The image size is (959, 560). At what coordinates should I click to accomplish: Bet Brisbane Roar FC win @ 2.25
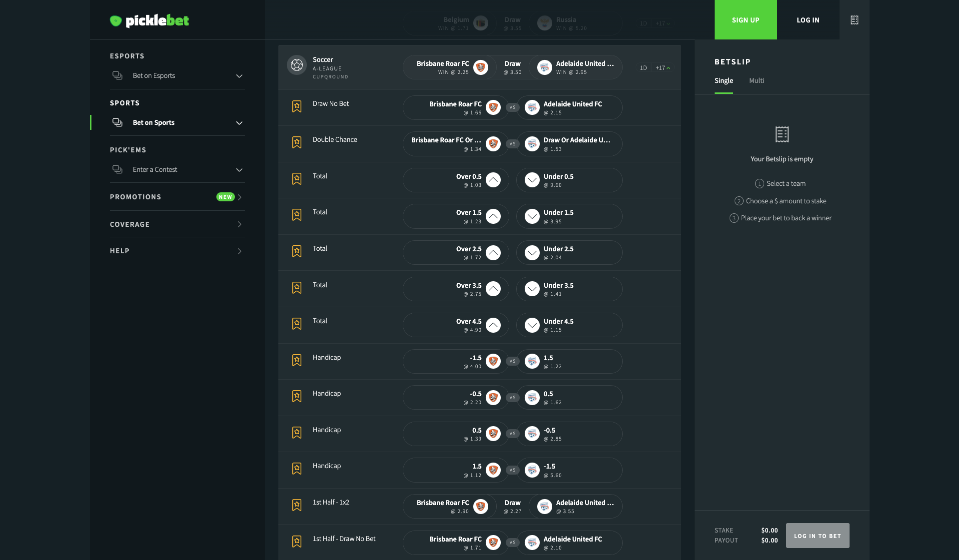[x=449, y=67]
